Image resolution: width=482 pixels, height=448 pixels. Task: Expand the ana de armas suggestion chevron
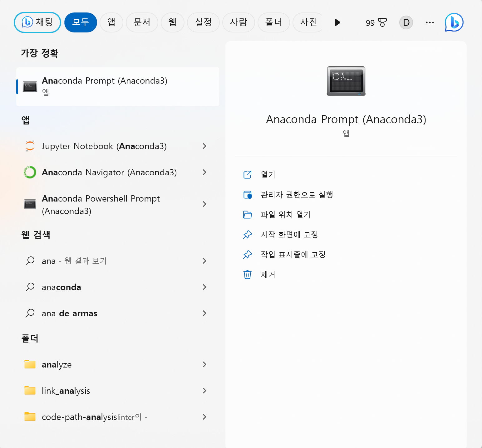coord(204,313)
